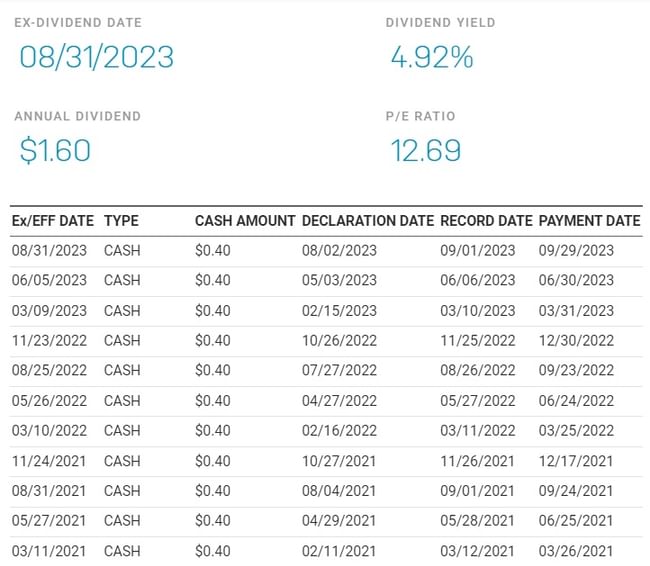The width and height of the screenshot is (650, 566).
Task: Click the 06/05/2023 ex-date row
Action: (48, 280)
